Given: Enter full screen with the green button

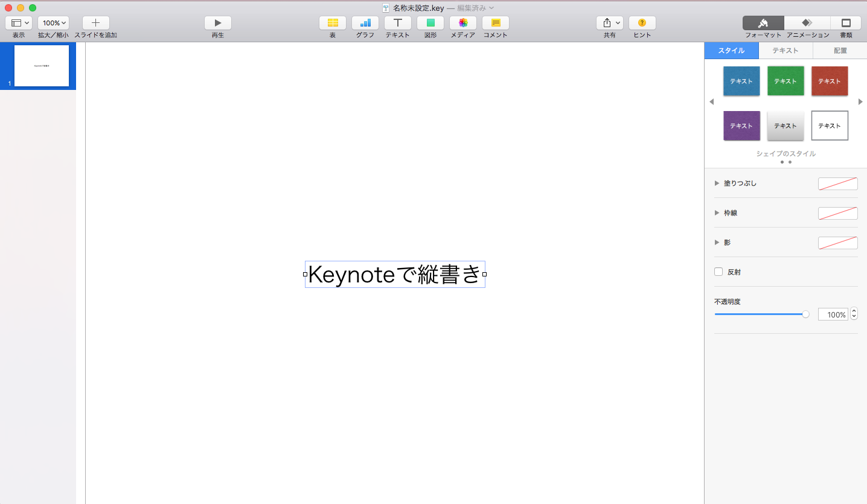Looking at the screenshot, I should point(33,8).
